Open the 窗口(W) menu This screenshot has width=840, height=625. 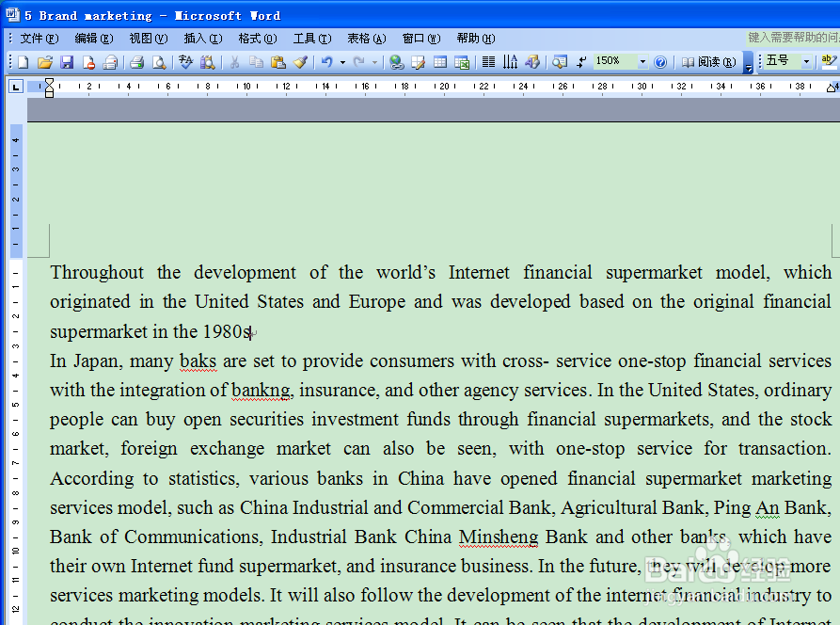421,39
